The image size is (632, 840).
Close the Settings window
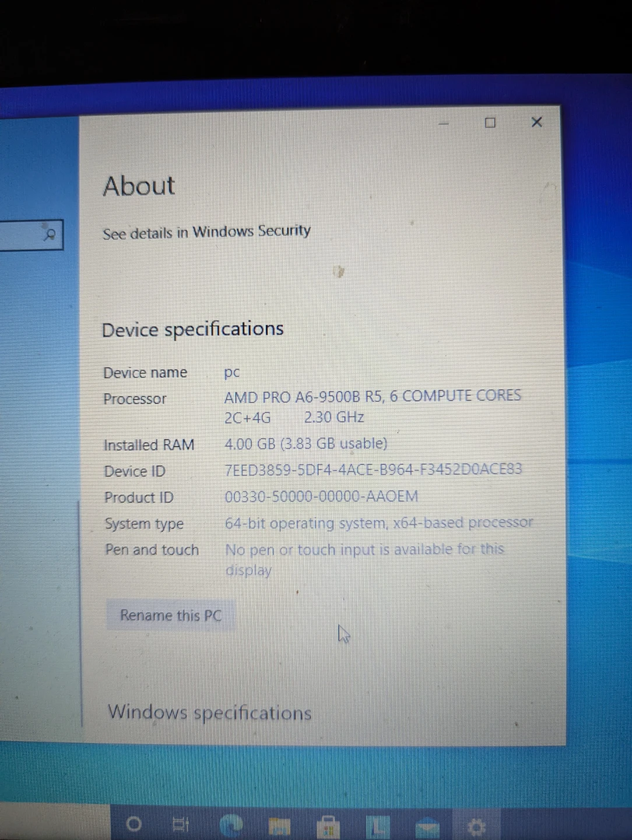click(x=537, y=122)
